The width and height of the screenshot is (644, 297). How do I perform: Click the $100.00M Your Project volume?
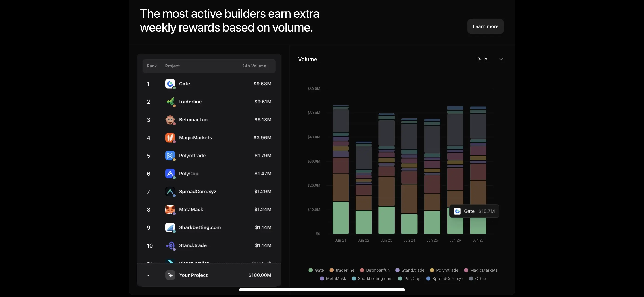(260, 275)
